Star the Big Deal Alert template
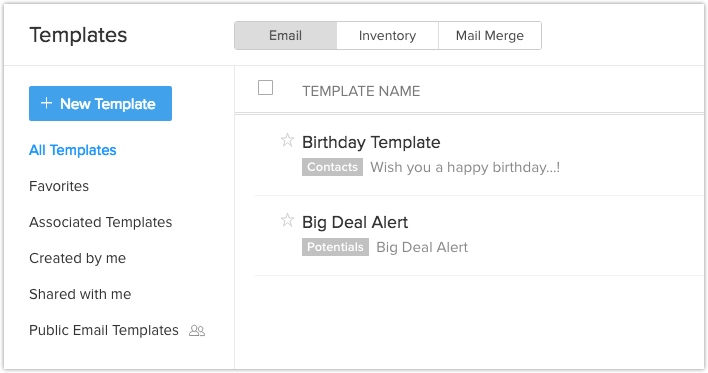Image resolution: width=708 pixels, height=373 pixels. point(287,220)
